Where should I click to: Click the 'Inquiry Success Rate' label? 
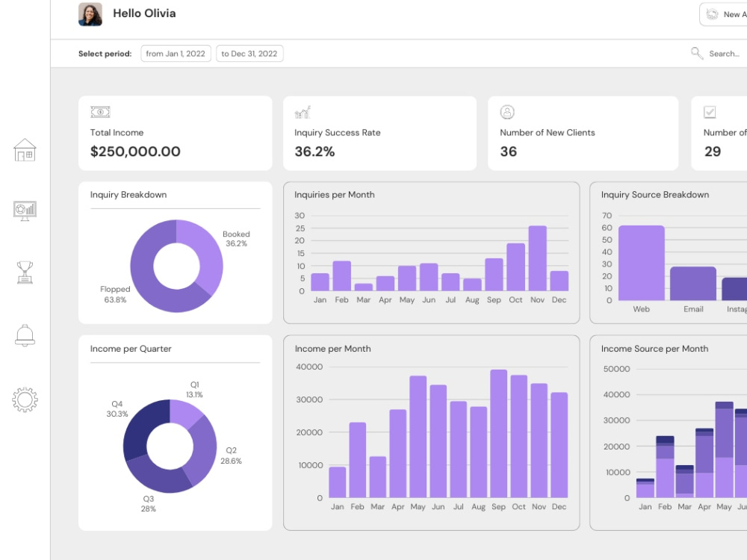(x=338, y=132)
